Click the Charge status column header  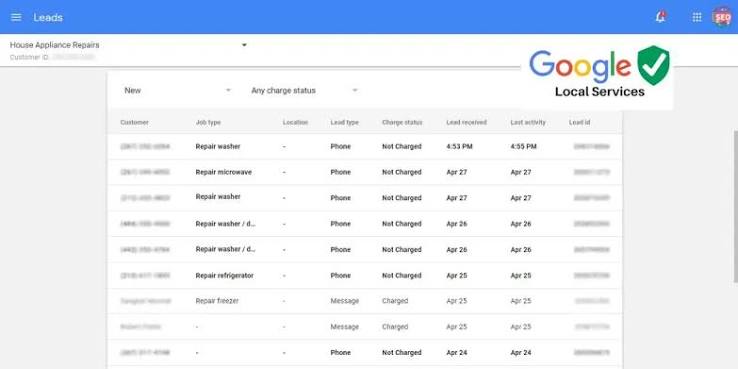click(402, 122)
